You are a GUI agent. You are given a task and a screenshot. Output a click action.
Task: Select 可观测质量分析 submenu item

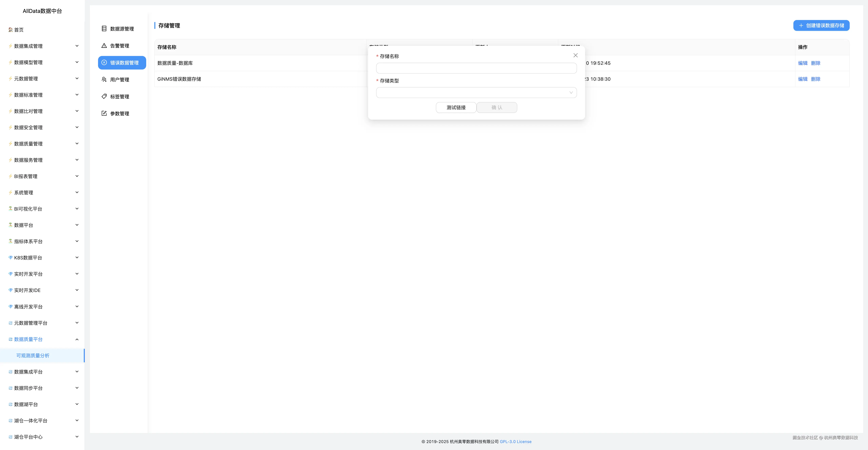[x=33, y=356]
